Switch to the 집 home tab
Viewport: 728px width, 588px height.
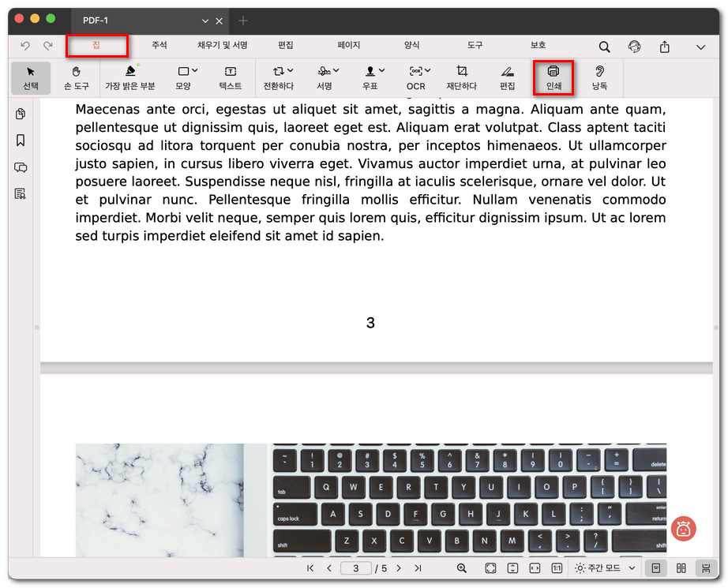[x=96, y=46]
